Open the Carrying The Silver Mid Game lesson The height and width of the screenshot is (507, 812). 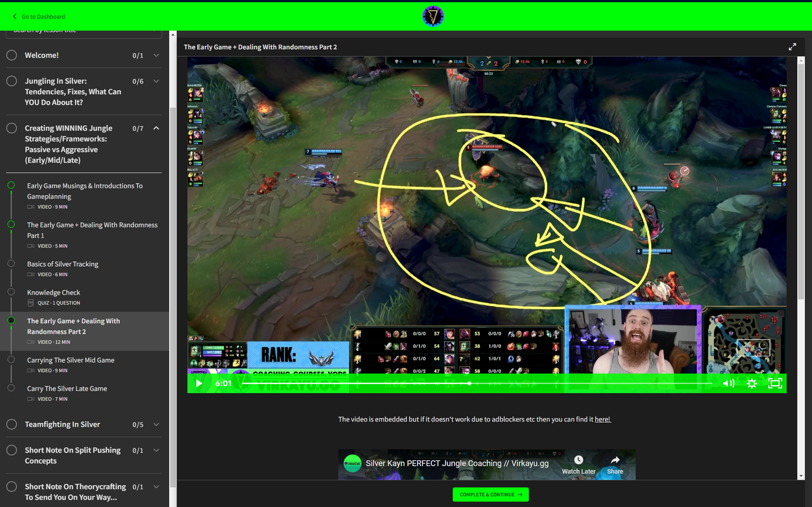(x=71, y=360)
